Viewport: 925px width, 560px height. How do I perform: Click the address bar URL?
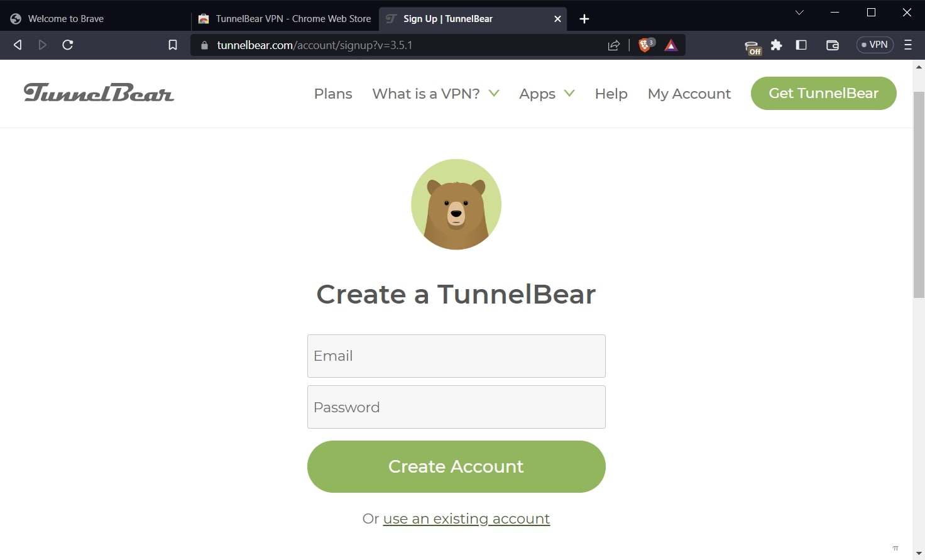tap(314, 45)
